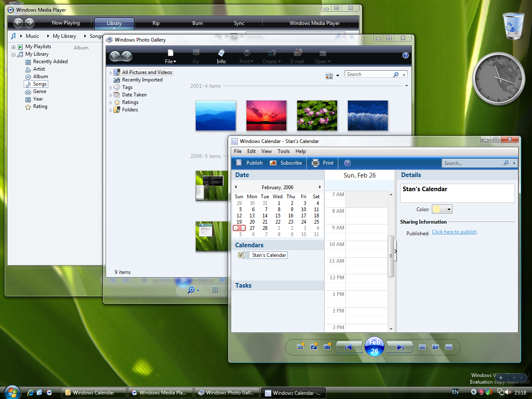This screenshot has height=399, width=532.
Task: Click Photo Gallery help icon
Action: point(406,55)
